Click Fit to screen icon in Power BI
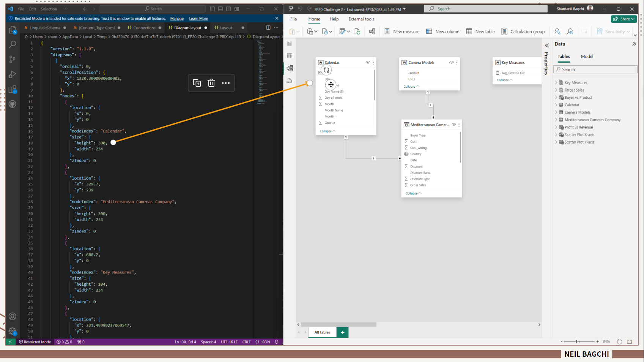 pyautogui.click(x=630, y=341)
